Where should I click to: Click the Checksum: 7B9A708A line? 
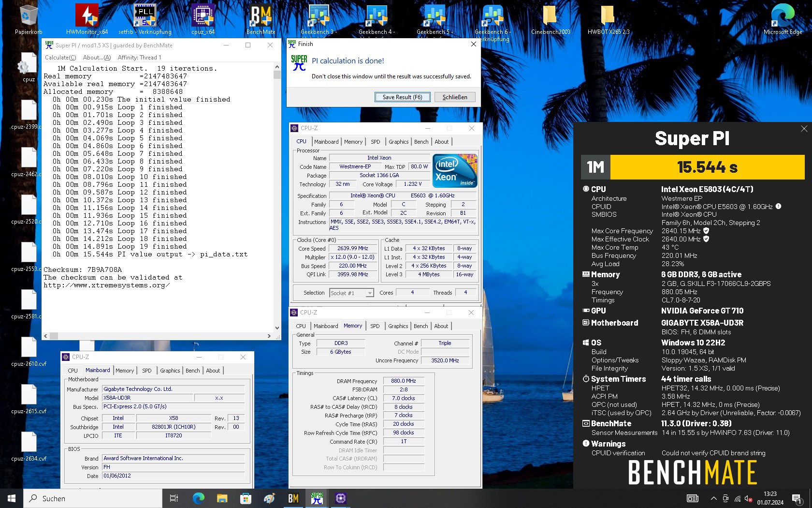[83, 270]
